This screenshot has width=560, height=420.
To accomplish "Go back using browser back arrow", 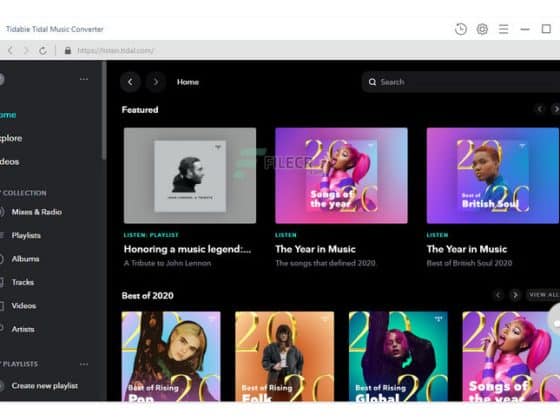I will click(x=11, y=50).
